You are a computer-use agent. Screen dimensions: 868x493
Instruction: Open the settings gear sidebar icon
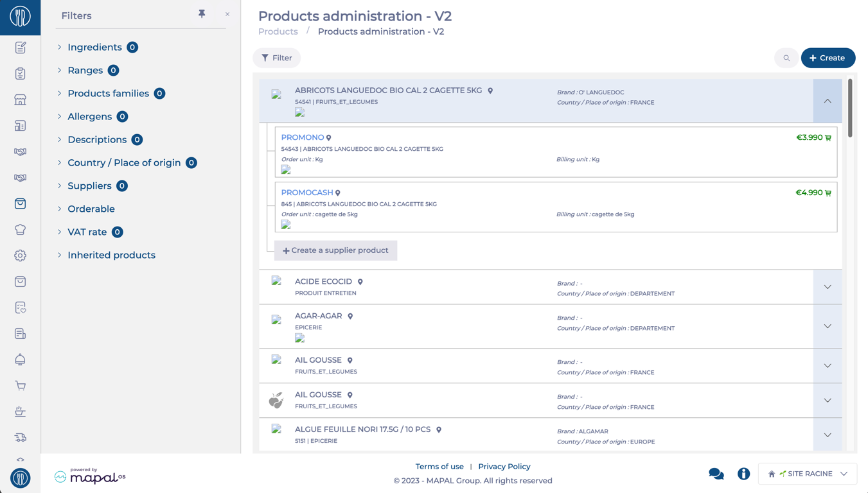tap(20, 255)
